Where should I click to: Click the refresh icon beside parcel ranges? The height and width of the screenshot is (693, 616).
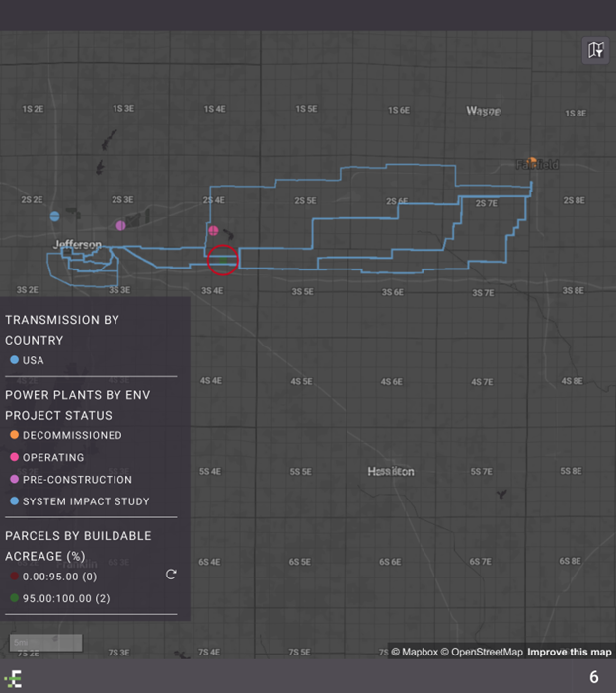click(x=171, y=575)
